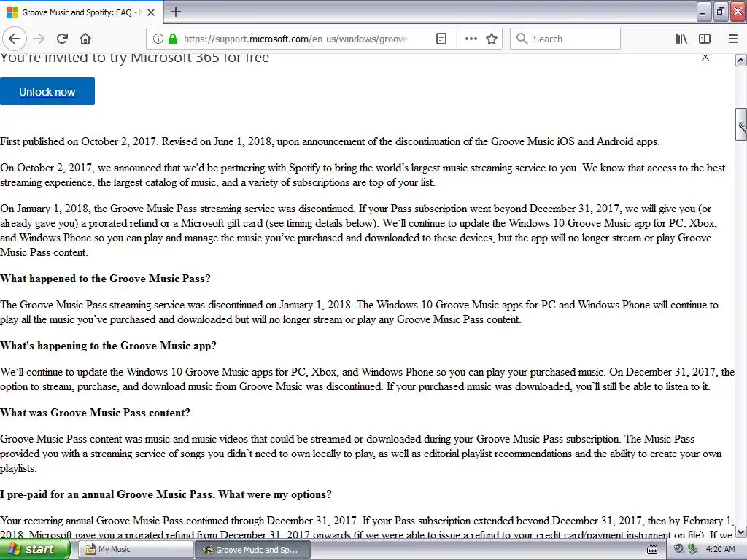The image size is (747, 560).
Task: Click the on-screen keyboard tray icon
Action: (652, 550)
